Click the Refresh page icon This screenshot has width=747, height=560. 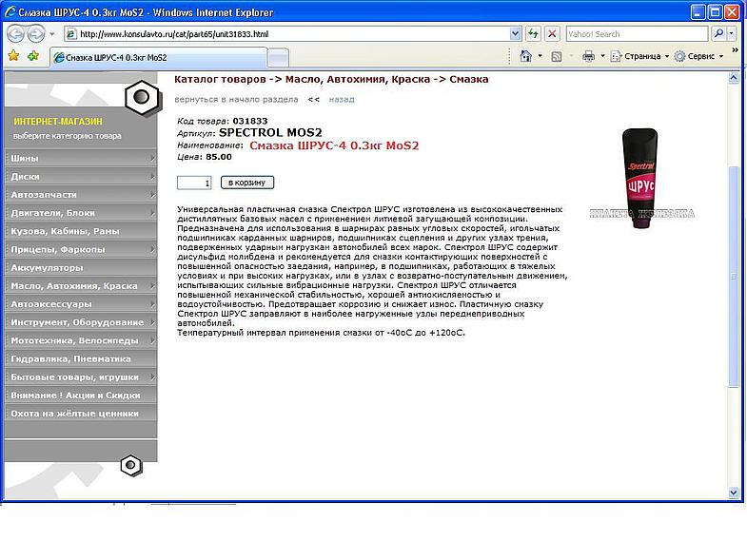pos(533,34)
